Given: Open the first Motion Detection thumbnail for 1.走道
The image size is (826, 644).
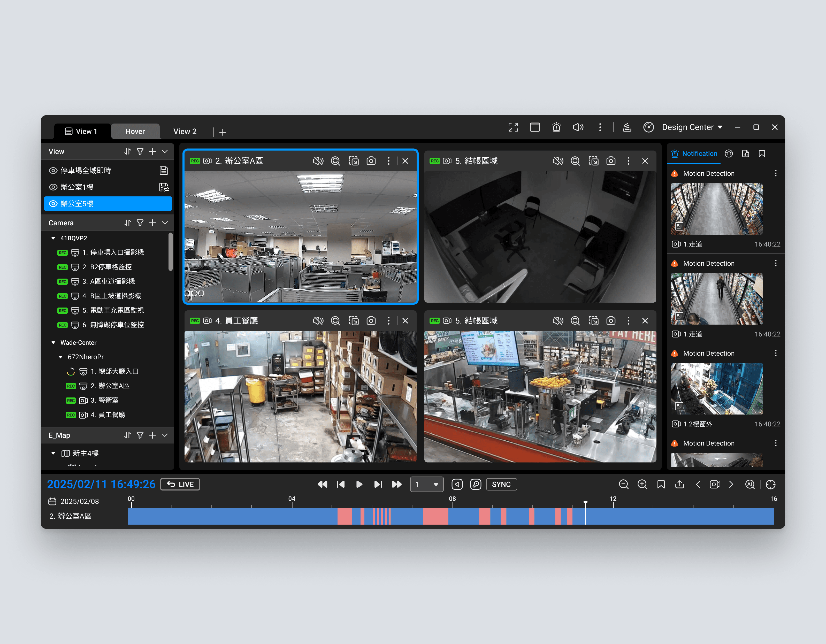Looking at the screenshot, I should (716, 209).
